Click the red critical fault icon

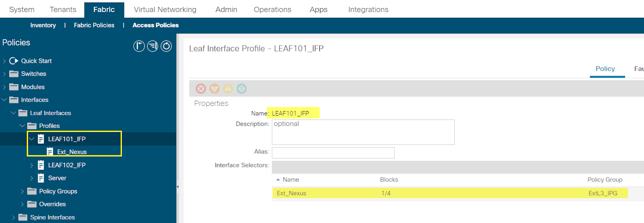pos(201,89)
